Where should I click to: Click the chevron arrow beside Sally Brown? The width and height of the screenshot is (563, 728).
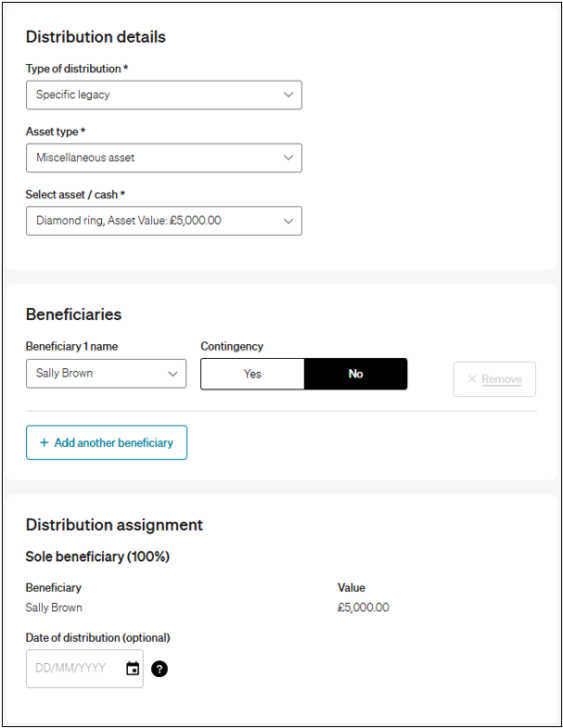click(x=173, y=374)
